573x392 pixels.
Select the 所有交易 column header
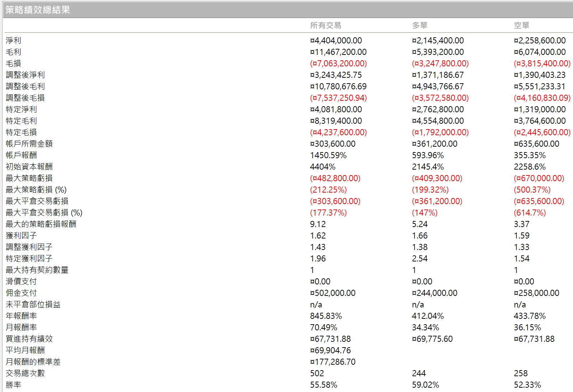click(x=325, y=25)
